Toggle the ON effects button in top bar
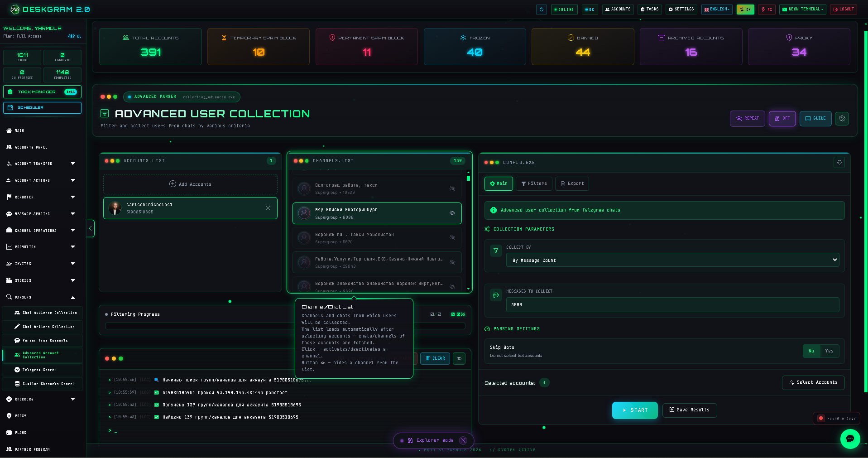The image size is (868, 458). click(x=745, y=9)
